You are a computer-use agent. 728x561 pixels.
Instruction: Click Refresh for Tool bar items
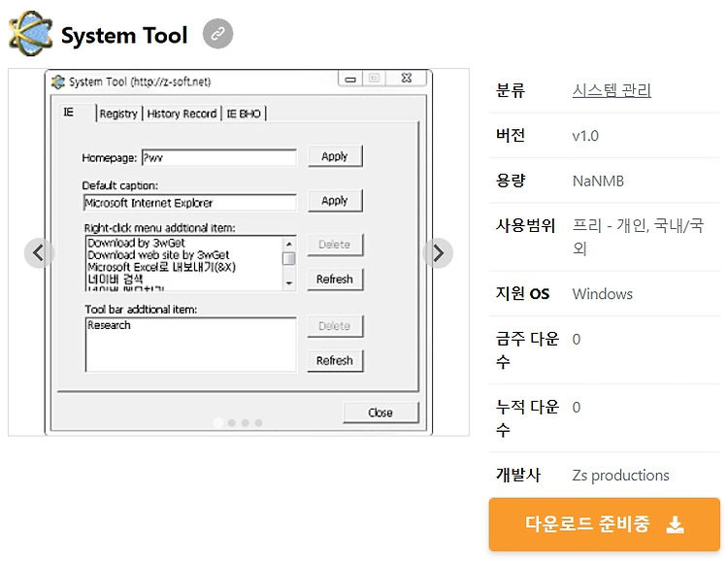335,360
